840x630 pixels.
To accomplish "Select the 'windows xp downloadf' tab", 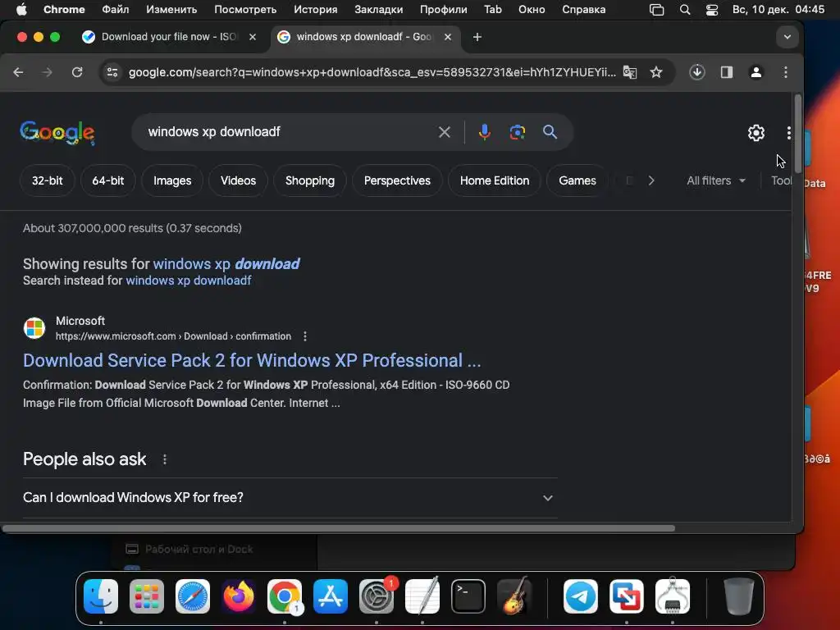I will coord(363,37).
